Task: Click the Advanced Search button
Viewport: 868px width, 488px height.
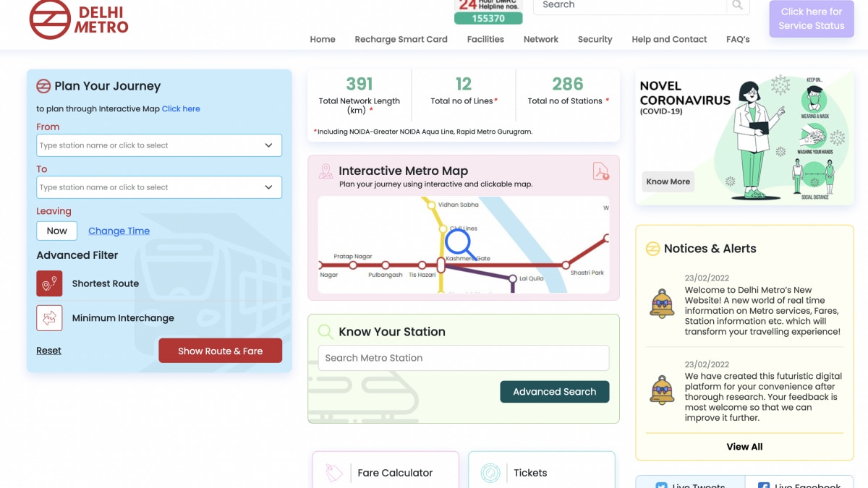Action: click(555, 391)
